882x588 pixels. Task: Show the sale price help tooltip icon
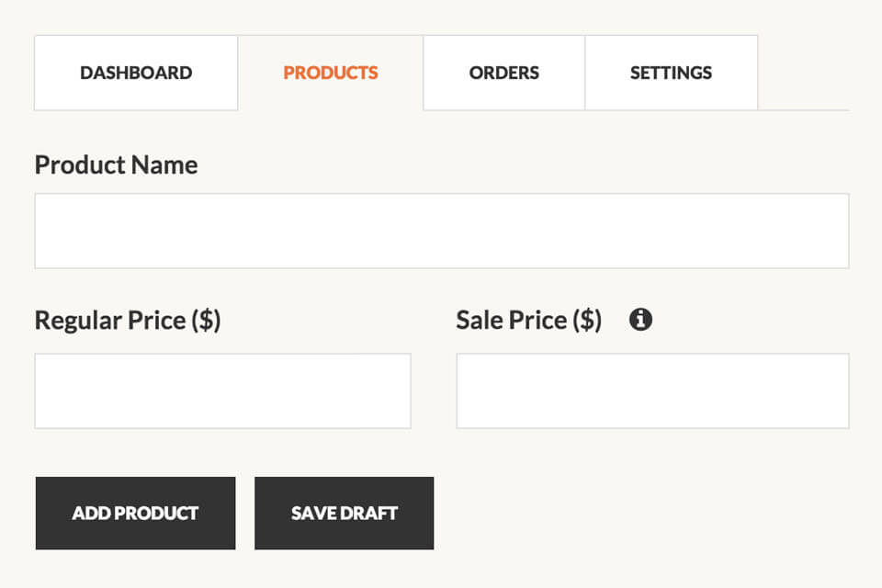pyautogui.click(x=640, y=320)
